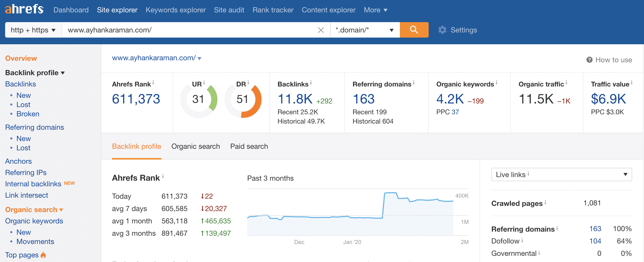This screenshot has width=644, height=262.
Task: Click the info icon next to Crawled pages
Action: click(545, 202)
